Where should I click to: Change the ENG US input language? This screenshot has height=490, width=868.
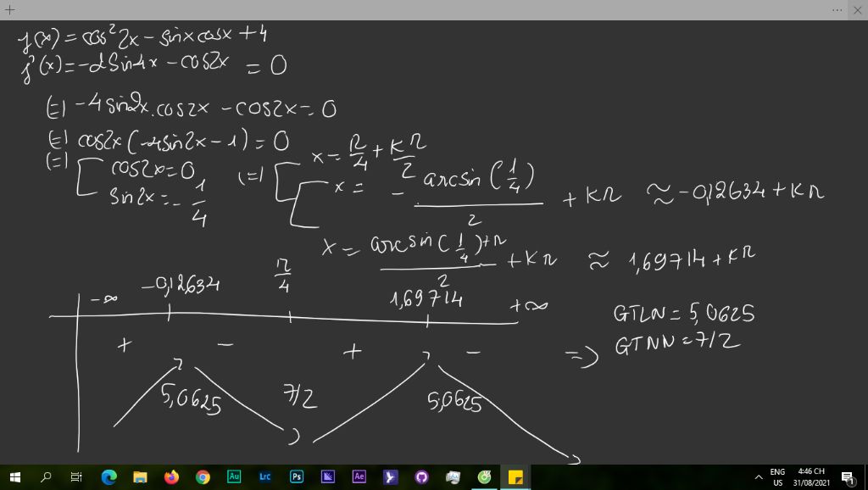click(x=778, y=477)
